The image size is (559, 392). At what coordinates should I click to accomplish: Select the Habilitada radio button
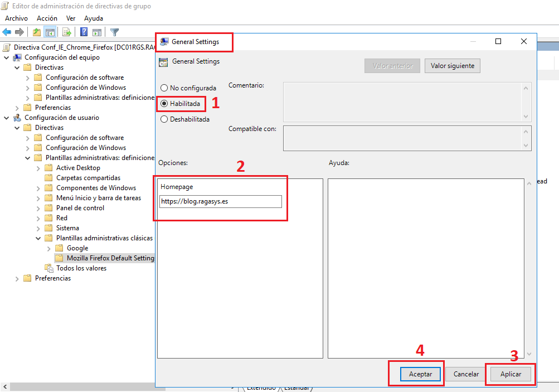[164, 104]
